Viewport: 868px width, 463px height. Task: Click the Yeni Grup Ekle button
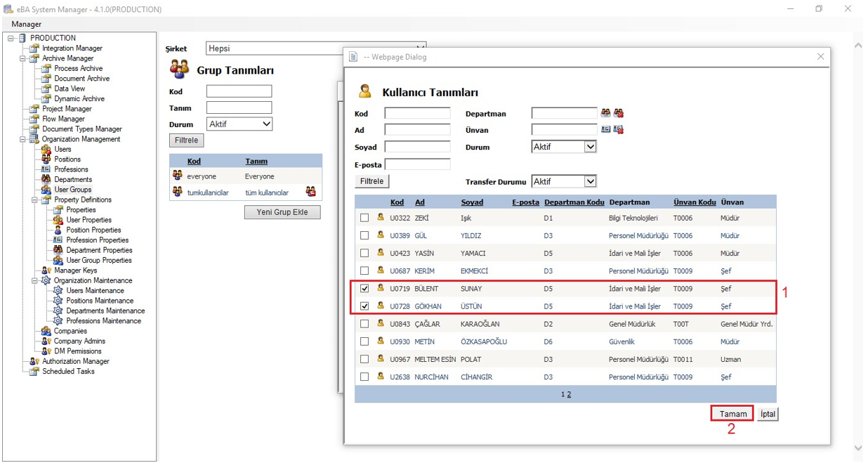click(x=282, y=212)
